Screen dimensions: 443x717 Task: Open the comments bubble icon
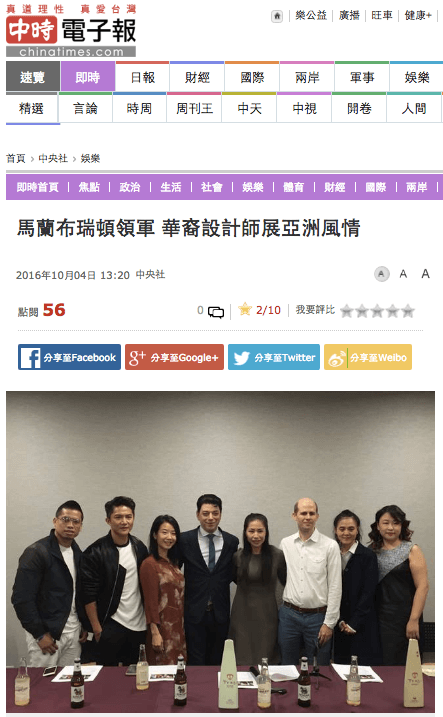coord(216,312)
